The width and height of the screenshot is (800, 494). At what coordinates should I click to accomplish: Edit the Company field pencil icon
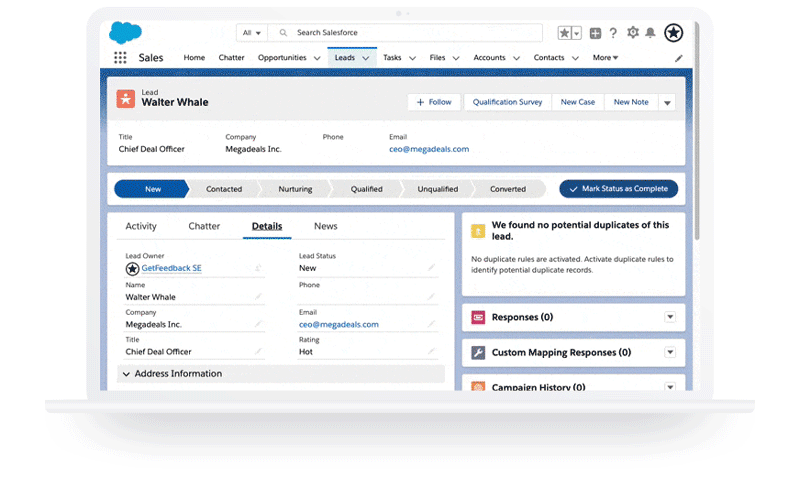click(x=258, y=324)
